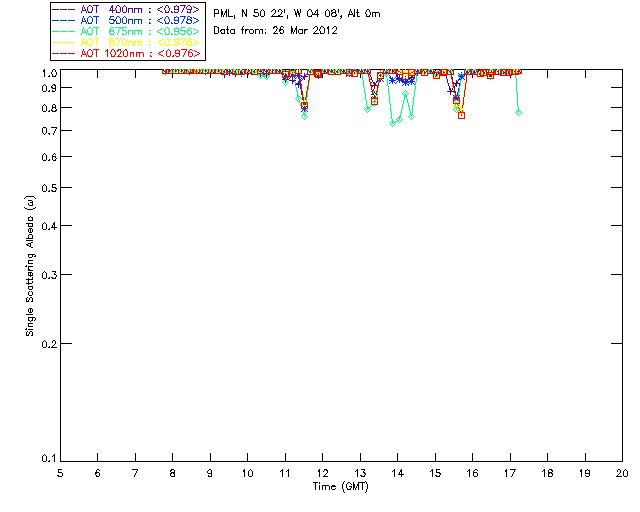The height and width of the screenshot is (512, 640).
Task: Click the PML station location title text
Action: 297,14
